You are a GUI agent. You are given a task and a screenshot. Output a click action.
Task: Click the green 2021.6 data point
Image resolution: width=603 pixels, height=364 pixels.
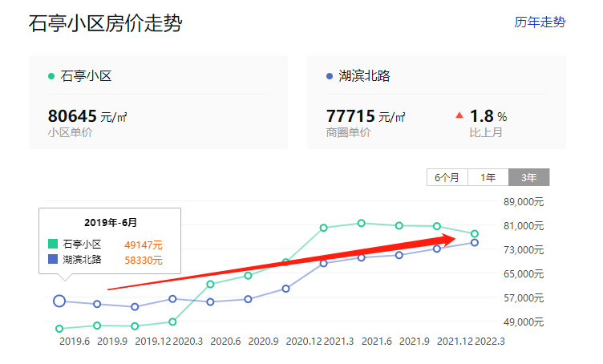tap(361, 223)
